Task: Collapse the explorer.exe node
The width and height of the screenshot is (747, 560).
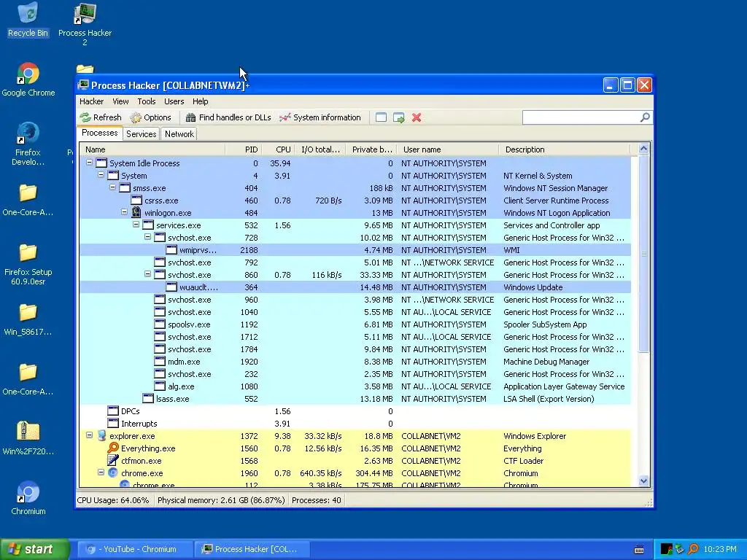Action: 89,435
